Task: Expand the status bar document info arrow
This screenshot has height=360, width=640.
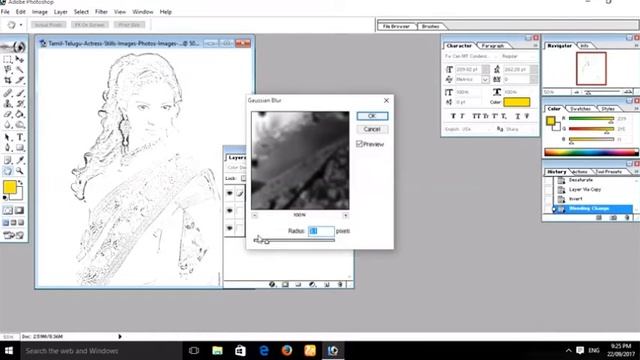Action: [120, 337]
